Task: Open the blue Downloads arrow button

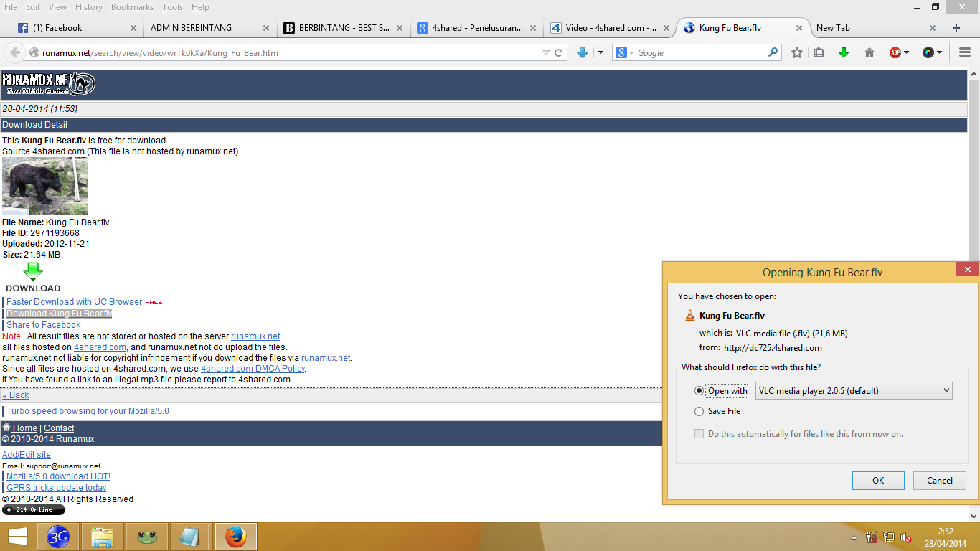Action: (x=583, y=52)
